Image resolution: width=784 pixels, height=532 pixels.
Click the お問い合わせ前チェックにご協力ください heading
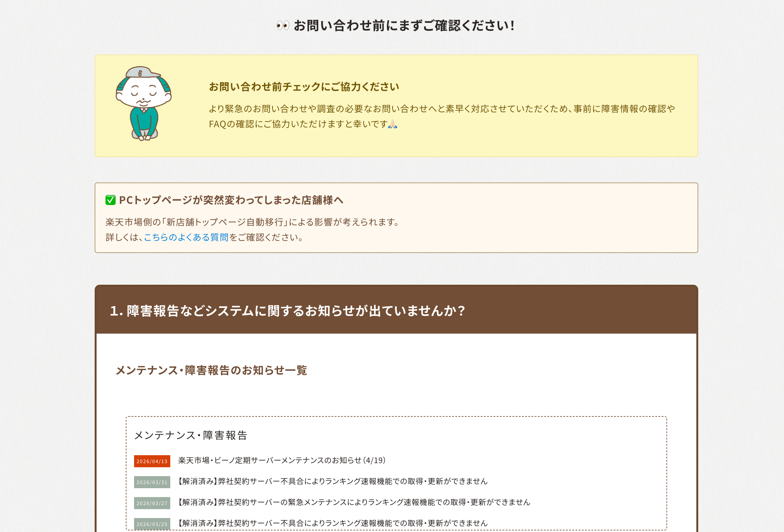click(304, 87)
